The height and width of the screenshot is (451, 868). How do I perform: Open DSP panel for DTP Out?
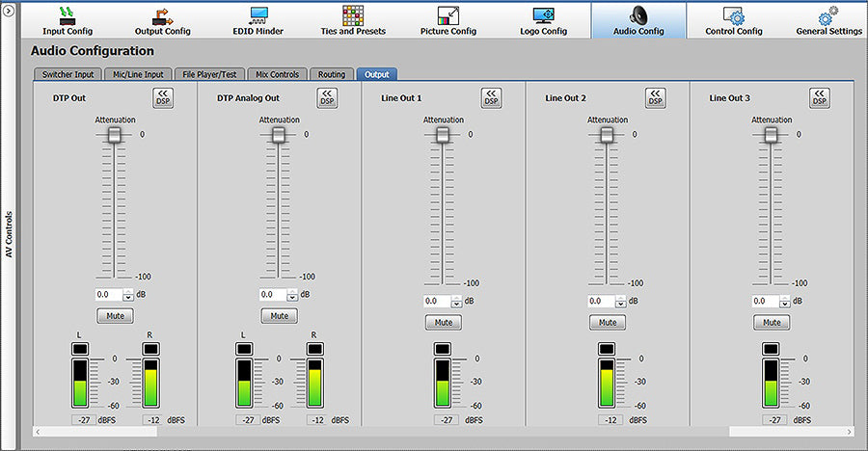pos(163,98)
